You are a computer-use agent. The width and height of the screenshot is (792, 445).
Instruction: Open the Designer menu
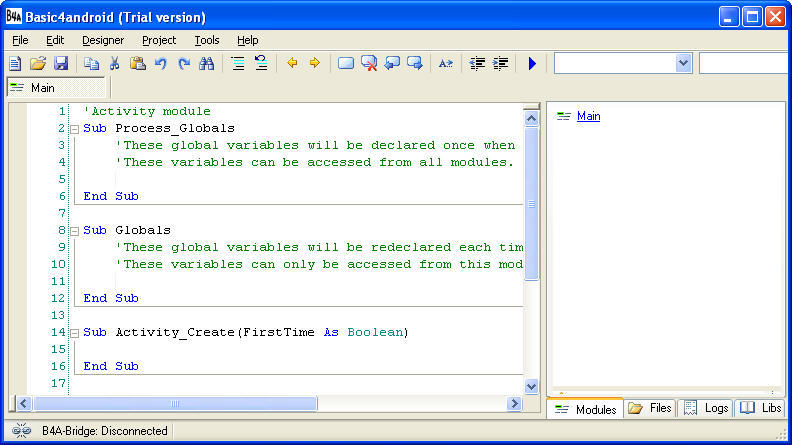coord(103,40)
